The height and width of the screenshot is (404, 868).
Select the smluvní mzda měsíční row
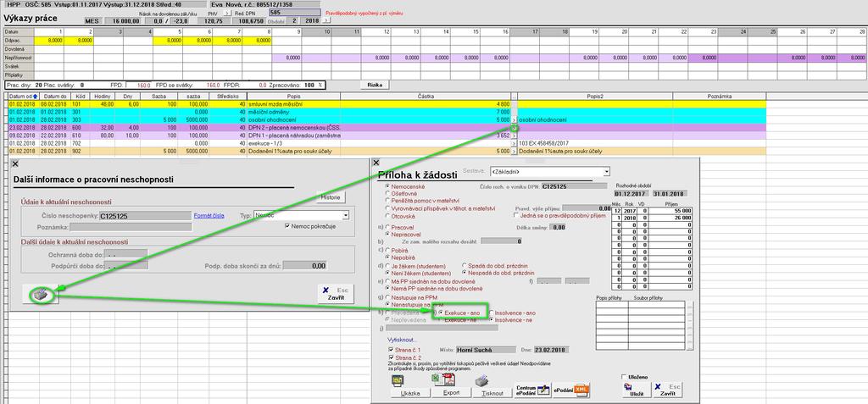click(x=387, y=104)
